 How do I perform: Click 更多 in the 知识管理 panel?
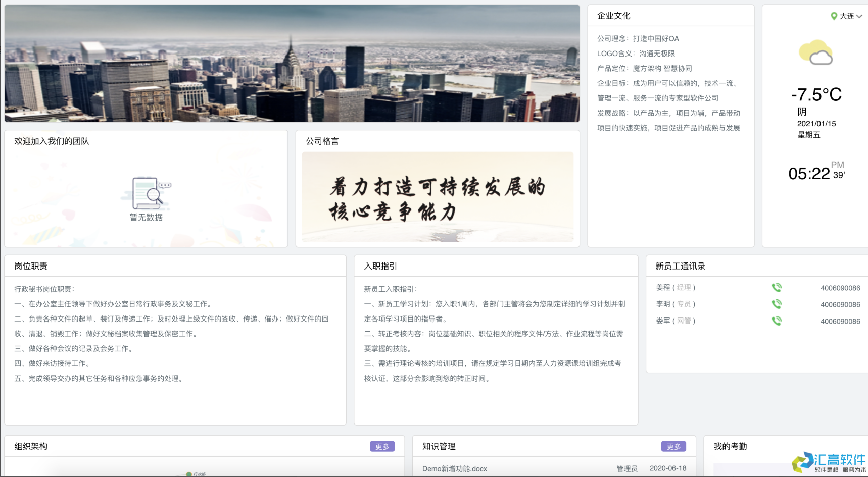pyautogui.click(x=674, y=446)
